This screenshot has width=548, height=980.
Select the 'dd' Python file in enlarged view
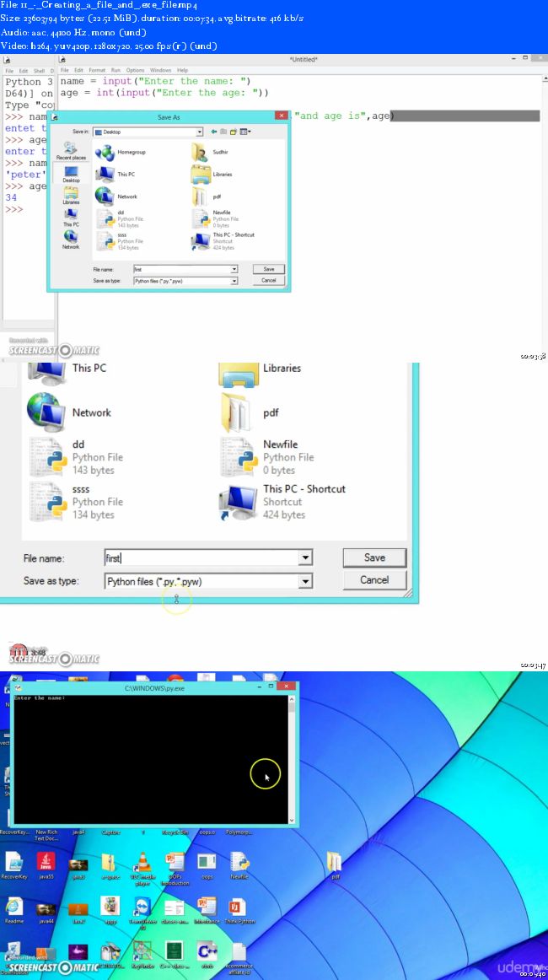click(75, 457)
